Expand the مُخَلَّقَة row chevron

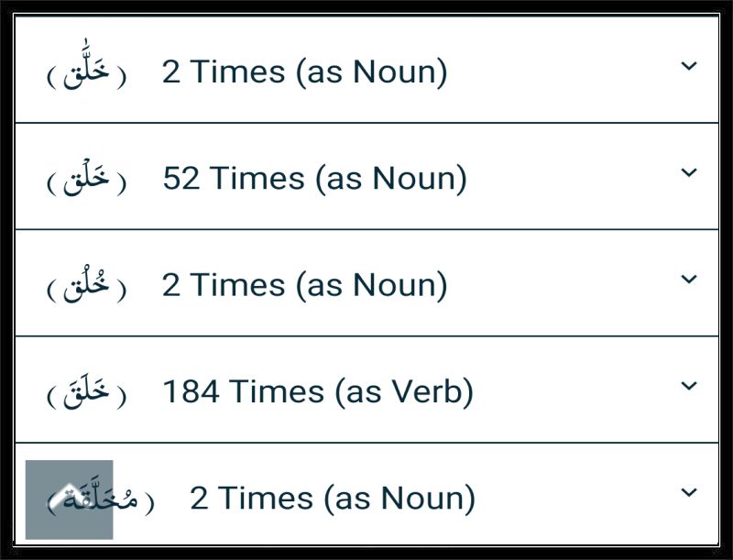pos(689,492)
